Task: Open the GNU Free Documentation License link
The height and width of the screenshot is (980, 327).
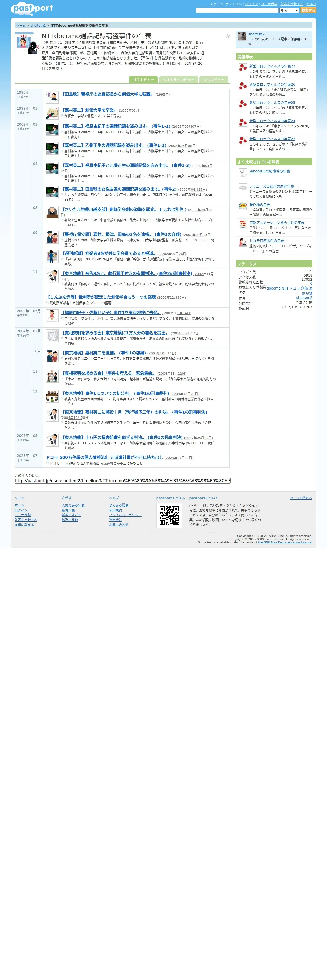Action: [x=285, y=542]
